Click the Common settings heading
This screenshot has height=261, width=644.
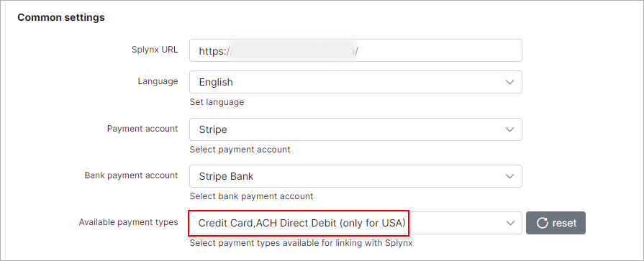61,18
